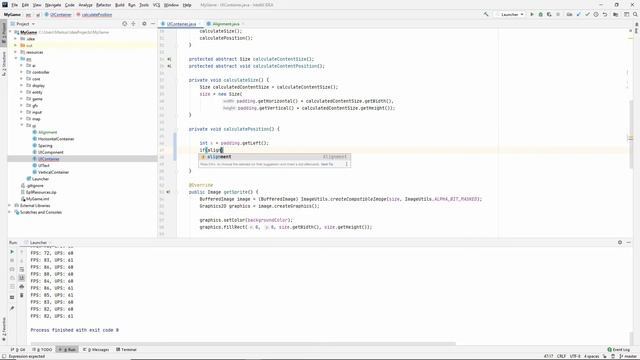Pin the Run tab

click(x=12, y=309)
